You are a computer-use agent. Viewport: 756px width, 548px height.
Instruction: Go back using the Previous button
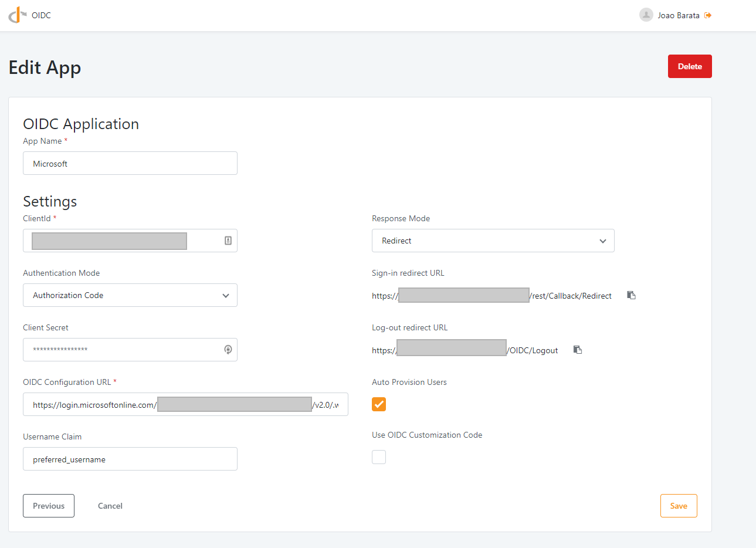48,505
